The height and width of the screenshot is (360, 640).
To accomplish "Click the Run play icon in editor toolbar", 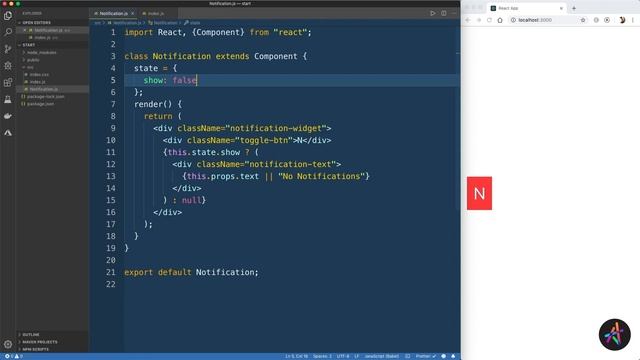I will (x=433, y=13).
